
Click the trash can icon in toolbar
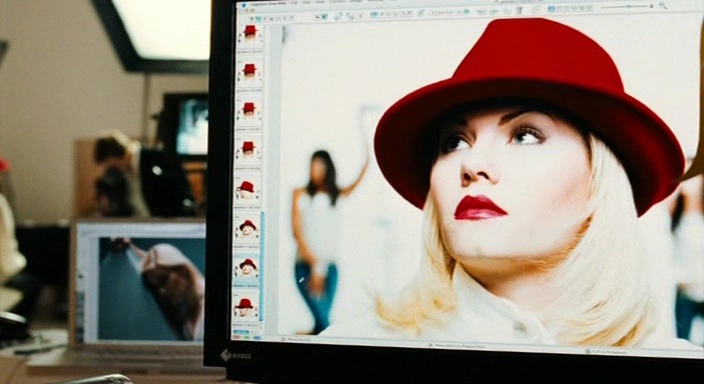pos(519,10)
